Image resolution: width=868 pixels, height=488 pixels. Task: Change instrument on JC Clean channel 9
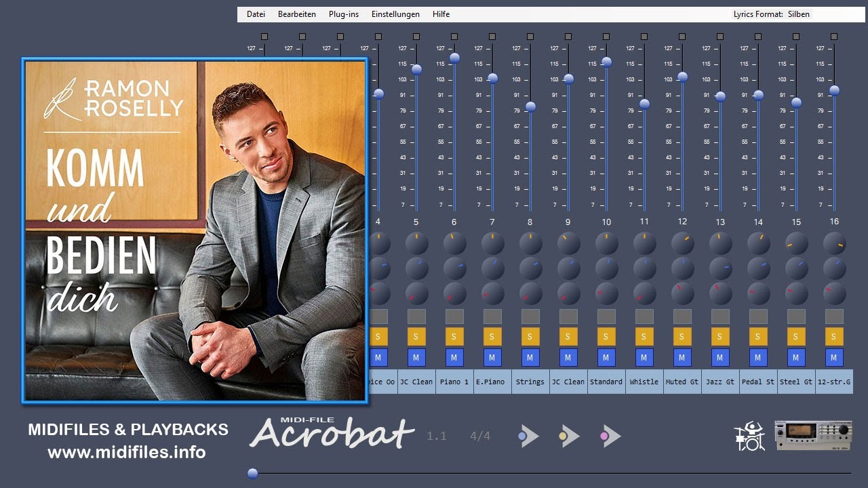tap(568, 382)
